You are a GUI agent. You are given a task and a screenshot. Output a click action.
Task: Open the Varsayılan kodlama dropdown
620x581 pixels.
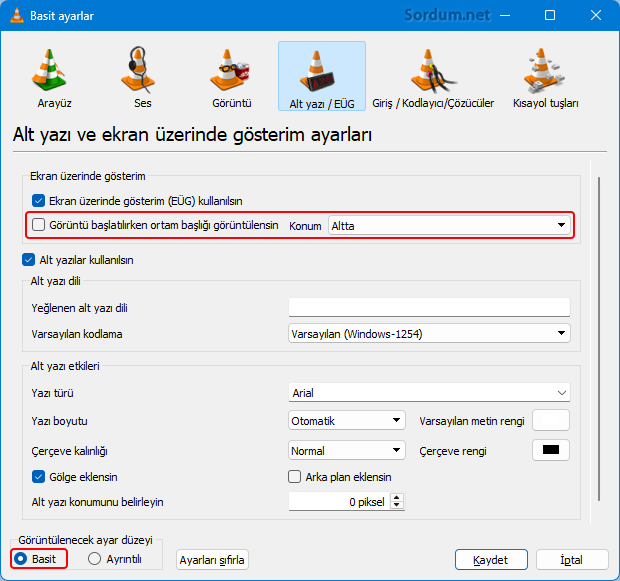(429, 334)
